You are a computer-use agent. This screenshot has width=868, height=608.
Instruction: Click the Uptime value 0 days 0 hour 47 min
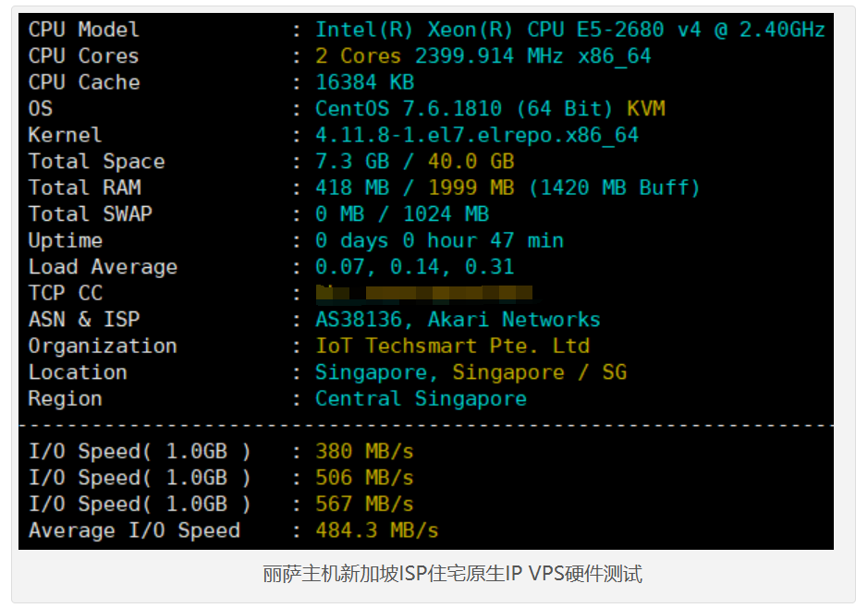(439, 241)
